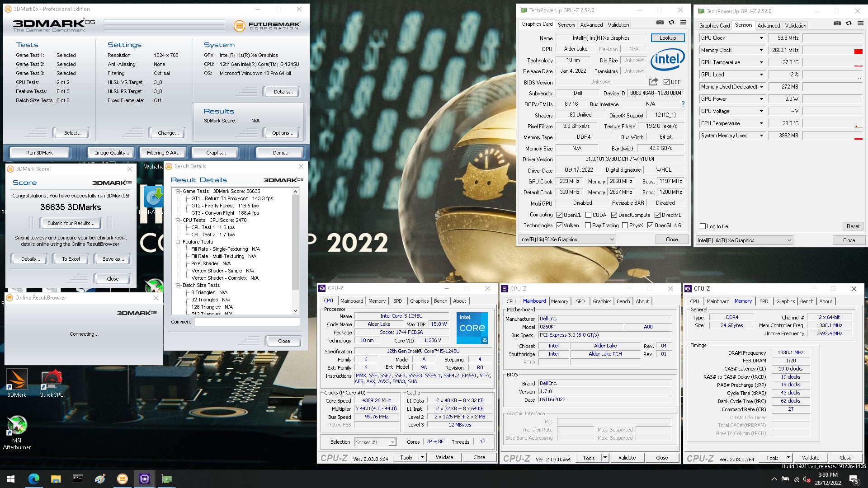Click Submit Your Results button
Screen dimensions: 868x488
coord(71,223)
